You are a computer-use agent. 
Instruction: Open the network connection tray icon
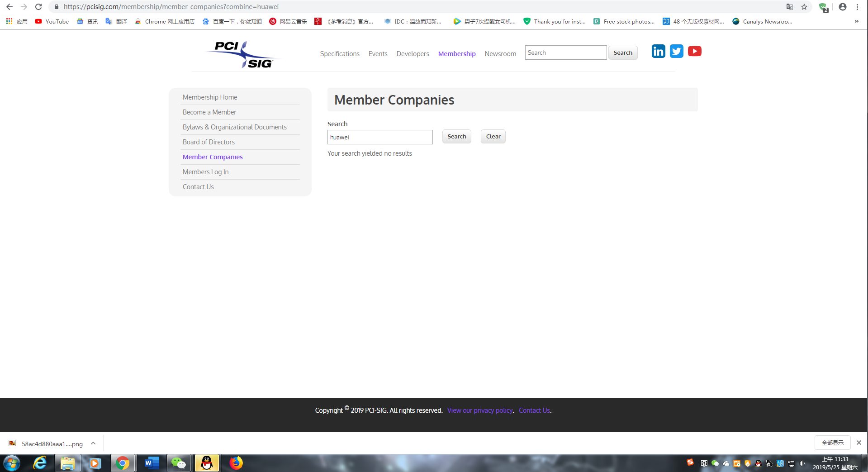point(791,463)
